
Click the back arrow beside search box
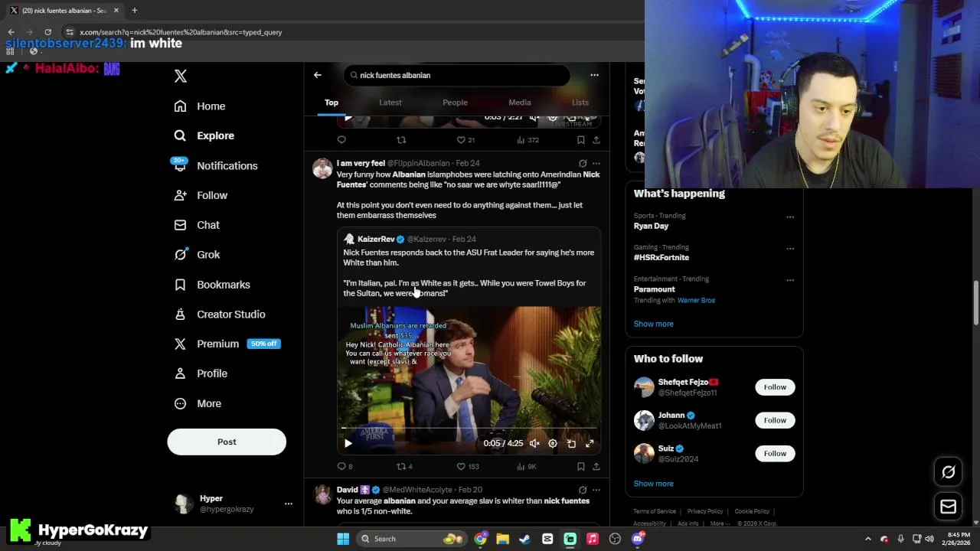318,75
